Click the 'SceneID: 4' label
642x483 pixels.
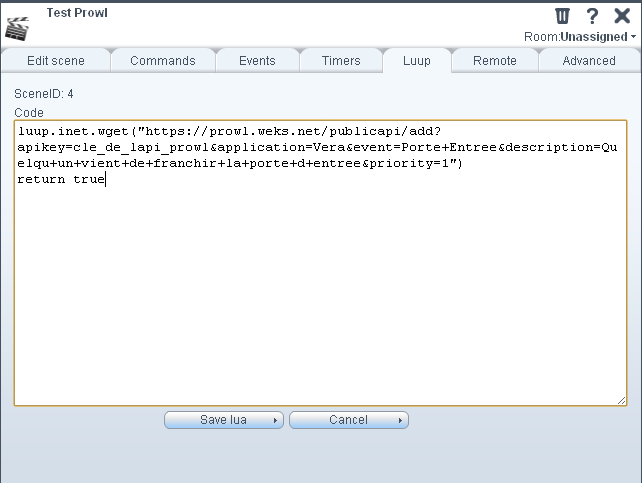pyautogui.click(x=44, y=94)
